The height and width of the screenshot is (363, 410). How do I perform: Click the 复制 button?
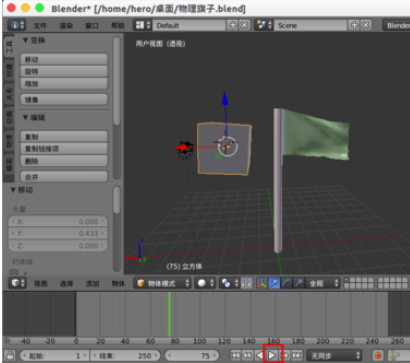coord(64,137)
